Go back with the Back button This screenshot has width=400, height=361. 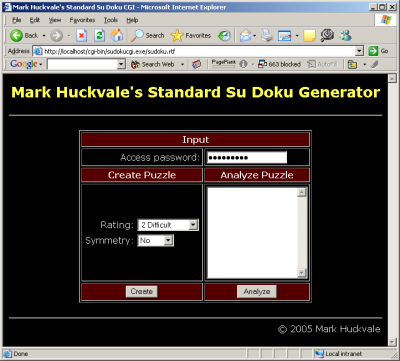24,35
